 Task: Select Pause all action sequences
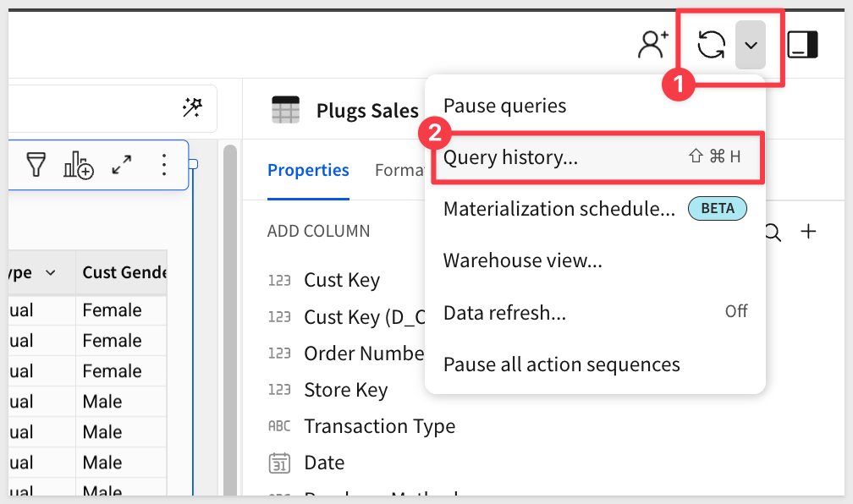point(561,364)
